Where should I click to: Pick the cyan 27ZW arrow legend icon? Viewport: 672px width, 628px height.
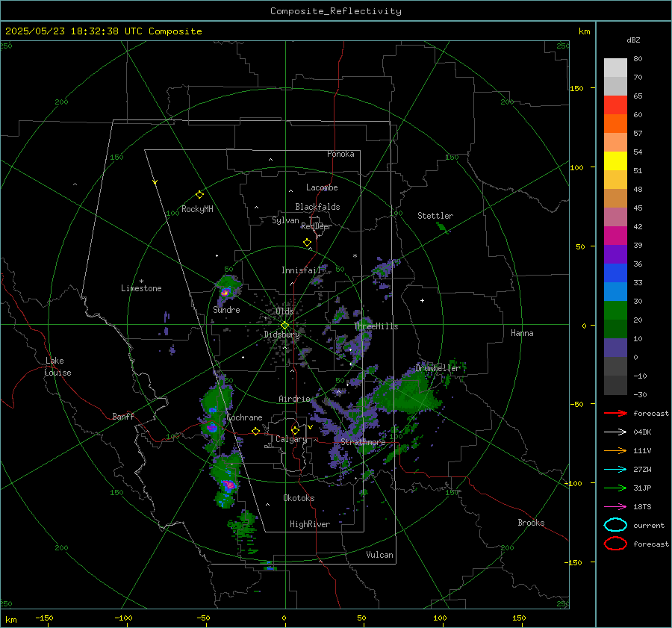pos(615,470)
